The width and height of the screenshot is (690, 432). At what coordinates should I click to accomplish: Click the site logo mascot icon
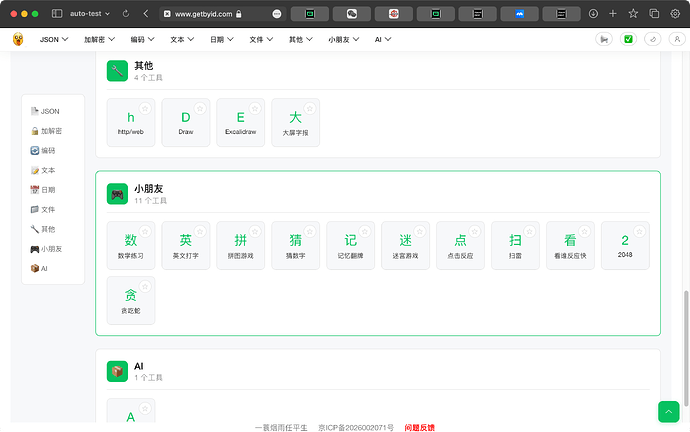(x=18, y=39)
